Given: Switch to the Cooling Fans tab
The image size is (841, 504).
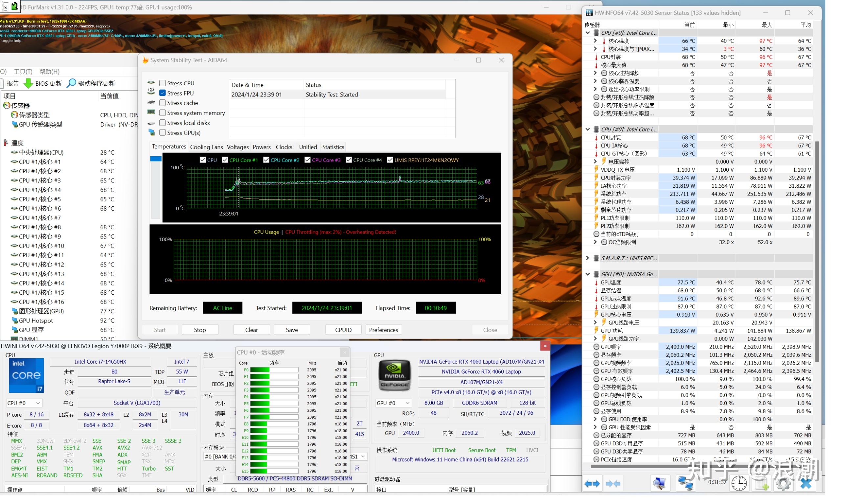Looking at the screenshot, I should [x=206, y=147].
